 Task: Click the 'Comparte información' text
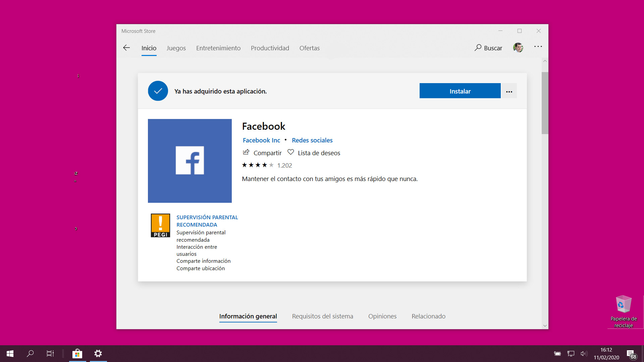point(204,261)
